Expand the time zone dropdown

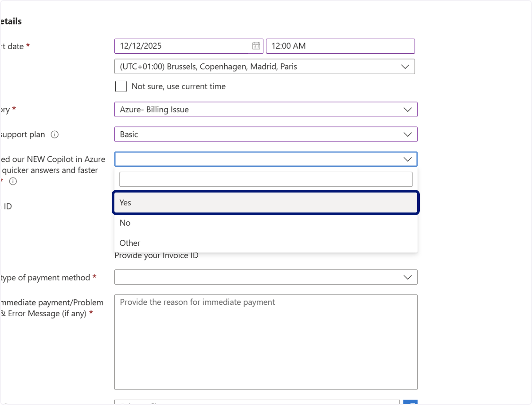pyautogui.click(x=265, y=67)
